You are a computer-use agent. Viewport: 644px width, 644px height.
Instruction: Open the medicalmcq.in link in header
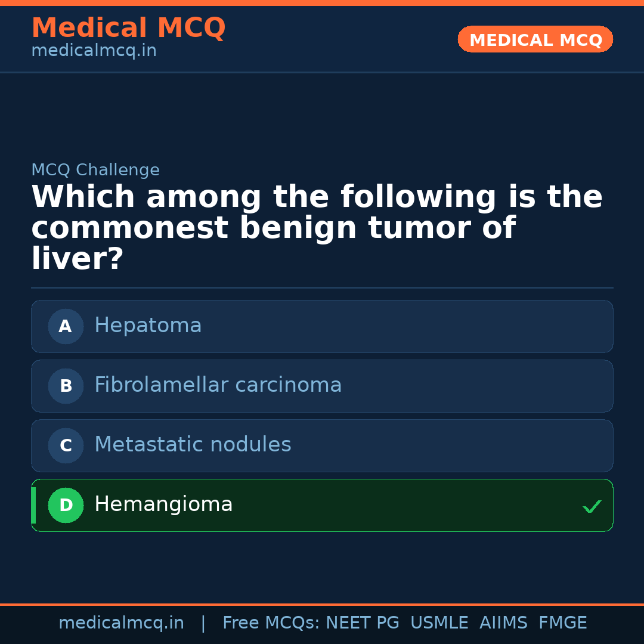point(94,51)
